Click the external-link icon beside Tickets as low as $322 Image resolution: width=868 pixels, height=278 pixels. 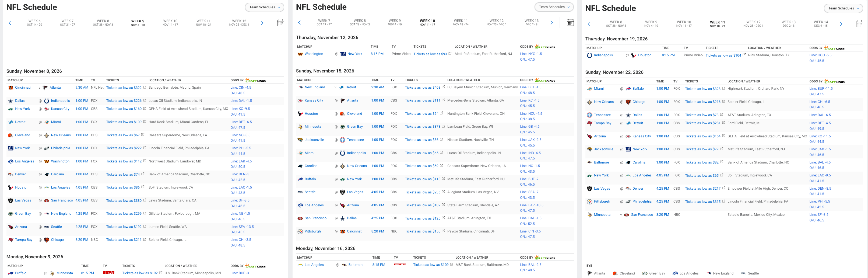click(x=145, y=87)
